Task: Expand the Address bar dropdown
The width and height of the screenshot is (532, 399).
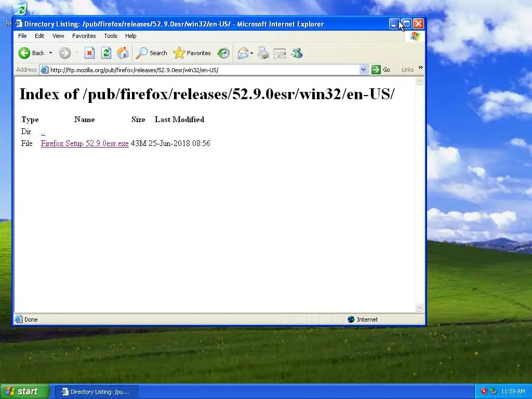Action: click(x=363, y=70)
